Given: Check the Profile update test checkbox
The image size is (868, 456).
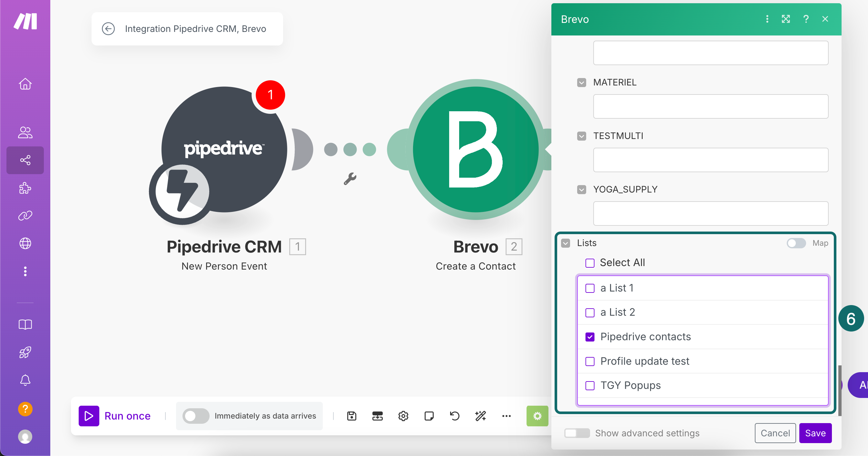Looking at the screenshot, I should [590, 361].
